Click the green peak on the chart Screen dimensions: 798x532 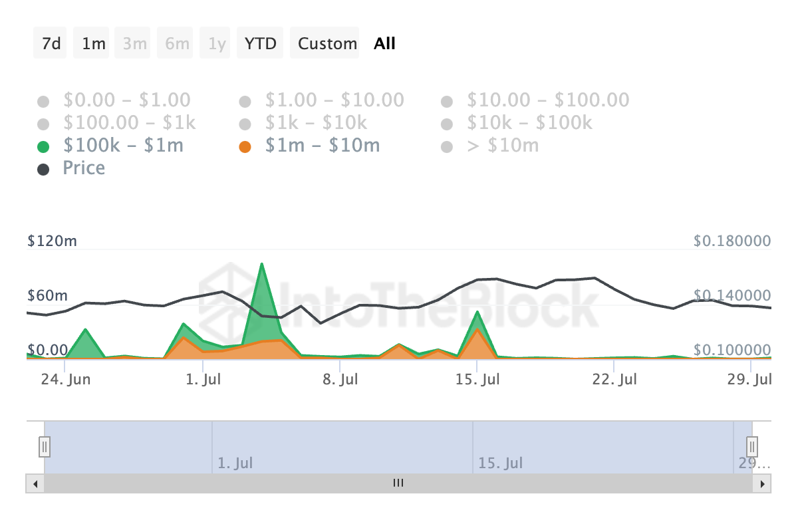(x=263, y=266)
